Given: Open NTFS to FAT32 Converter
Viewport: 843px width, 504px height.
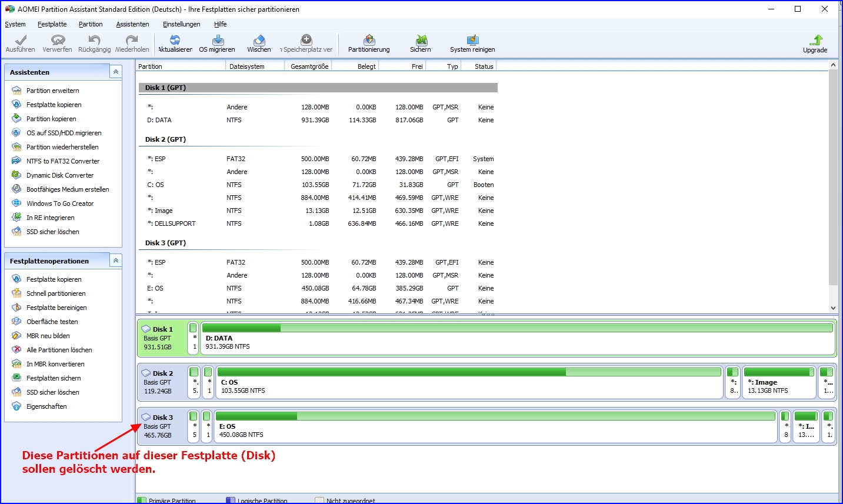Looking at the screenshot, I should point(62,161).
